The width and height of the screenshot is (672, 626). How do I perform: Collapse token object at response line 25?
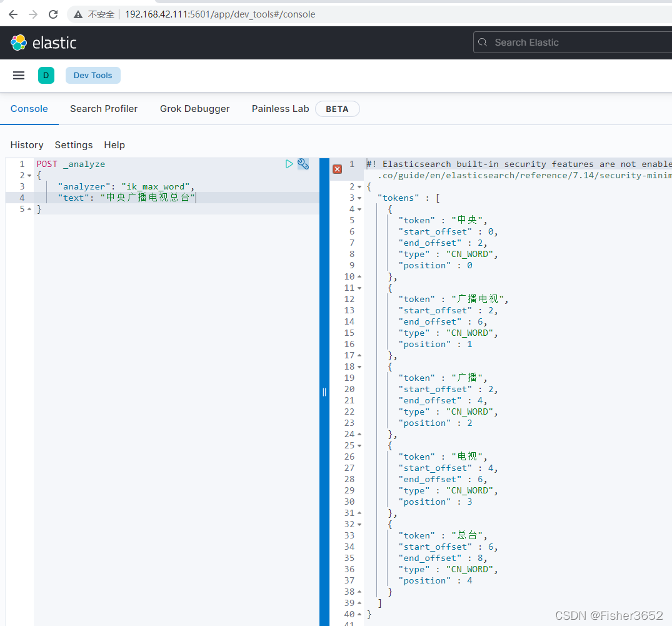click(359, 445)
